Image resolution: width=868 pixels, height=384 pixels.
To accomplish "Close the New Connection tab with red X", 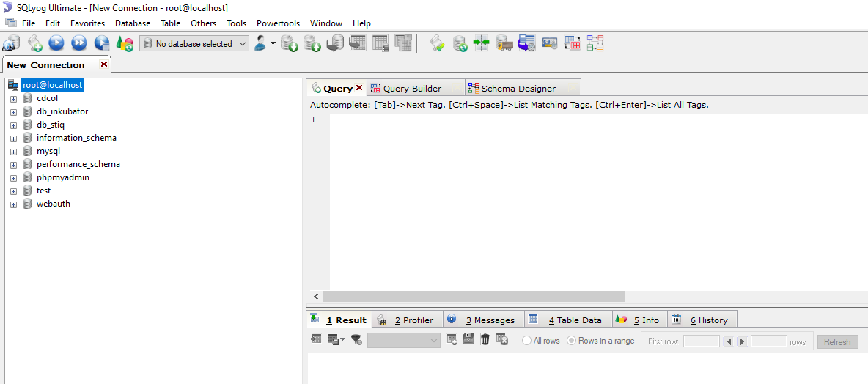I will pos(103,64).
